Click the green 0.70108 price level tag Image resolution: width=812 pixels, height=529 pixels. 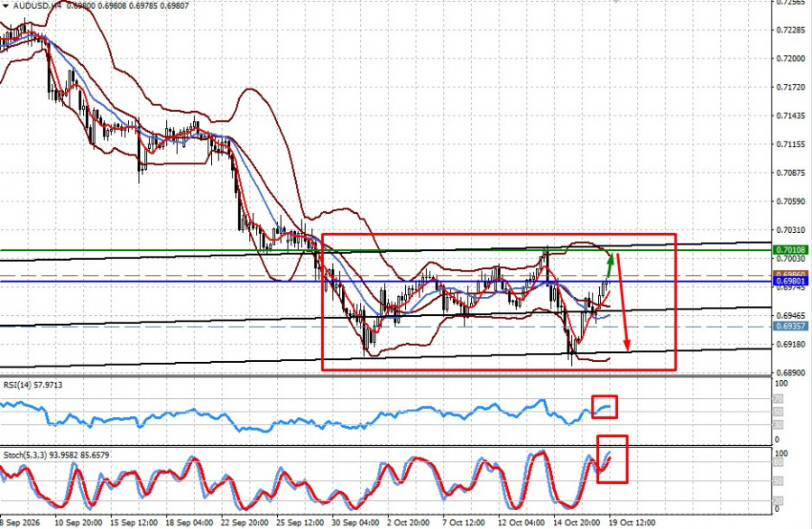pos(790,250)
